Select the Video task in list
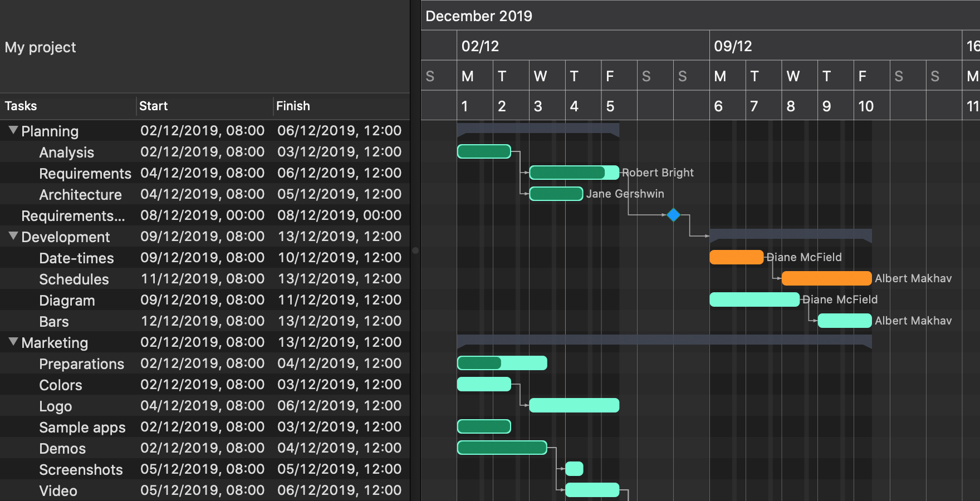The height and width of the screenshot is (501, 980). tap(58, 491)
